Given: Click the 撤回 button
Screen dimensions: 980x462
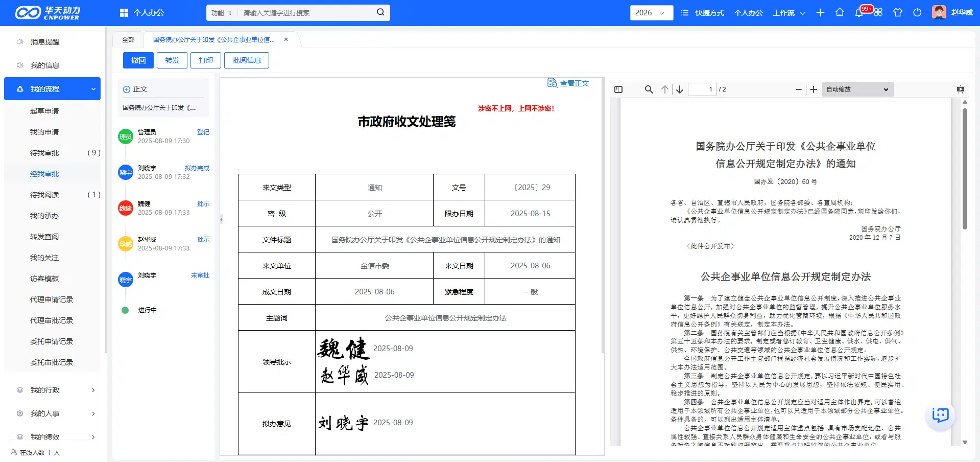Looking at the screenshot, I should coord(138,60).
